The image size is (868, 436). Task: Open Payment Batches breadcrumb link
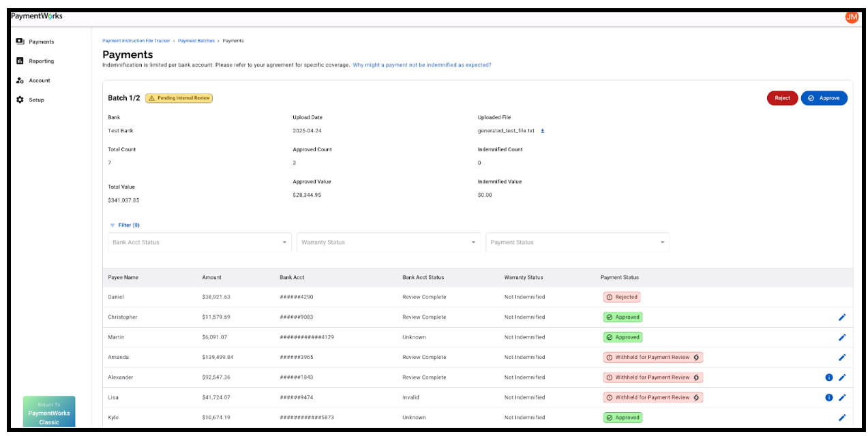coord(196,41)
